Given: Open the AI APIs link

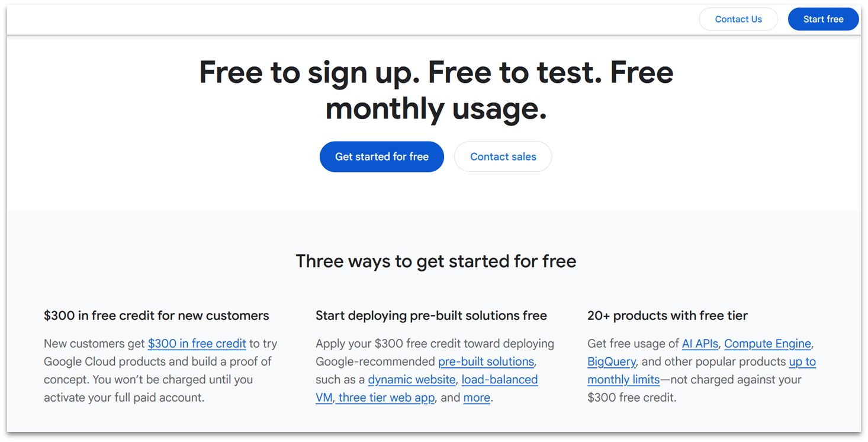Looking at the screenshot, I should click(700, 343).
